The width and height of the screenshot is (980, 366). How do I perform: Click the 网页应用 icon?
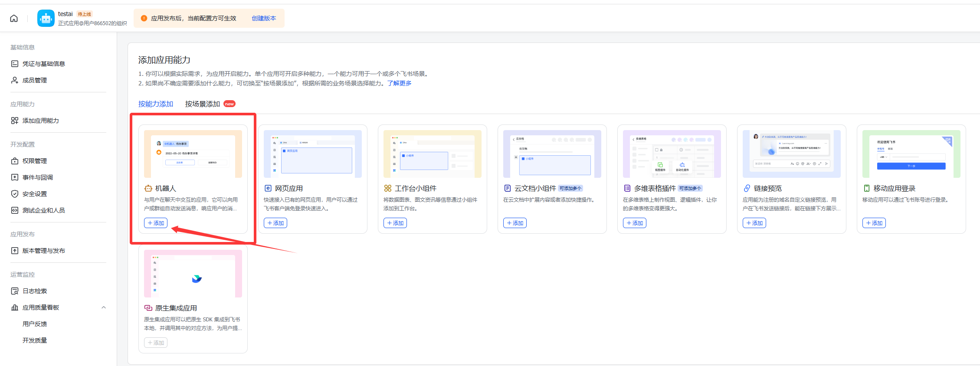click(268, 188)
